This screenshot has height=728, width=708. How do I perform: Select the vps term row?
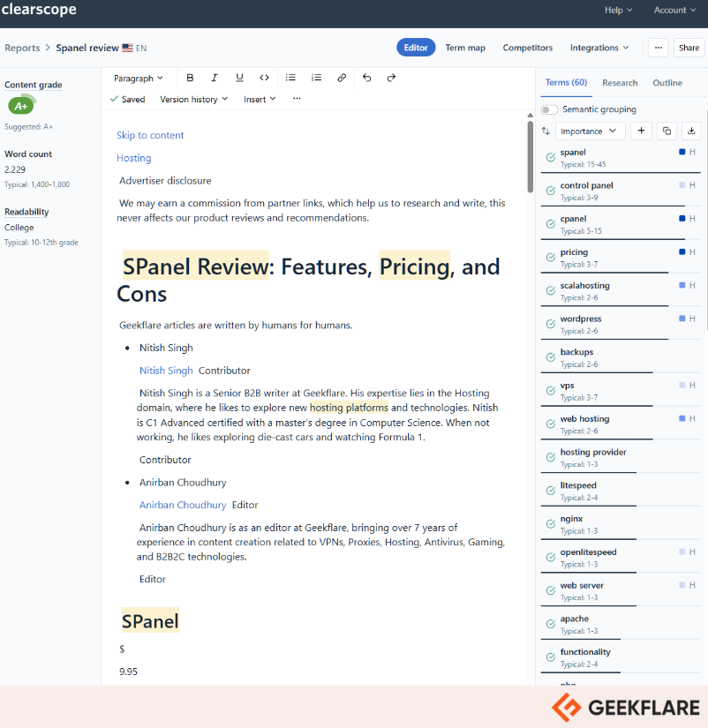[621, 391]
